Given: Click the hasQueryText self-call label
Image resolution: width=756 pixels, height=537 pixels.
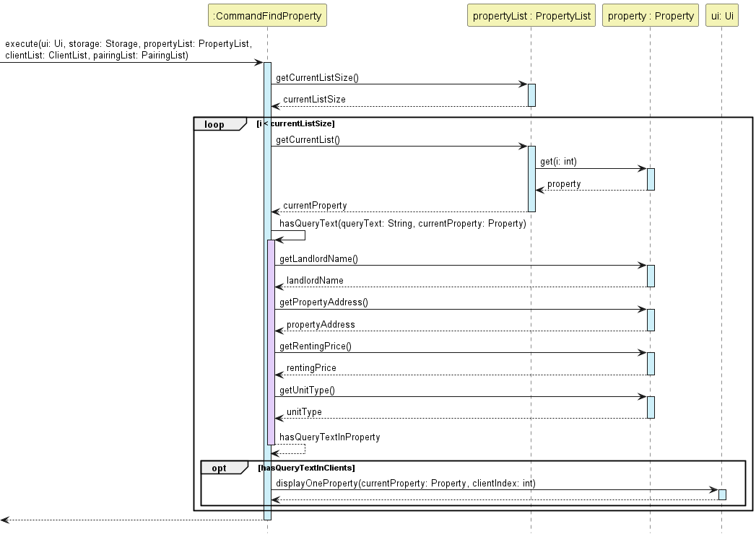Looking at the screenshot, I should [403, 223].
